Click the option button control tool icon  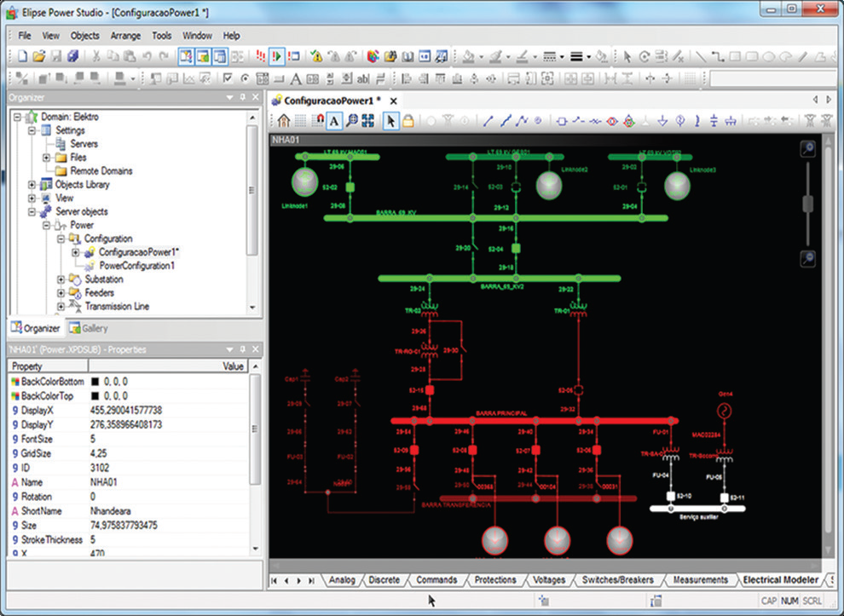(x=245, y=79)
